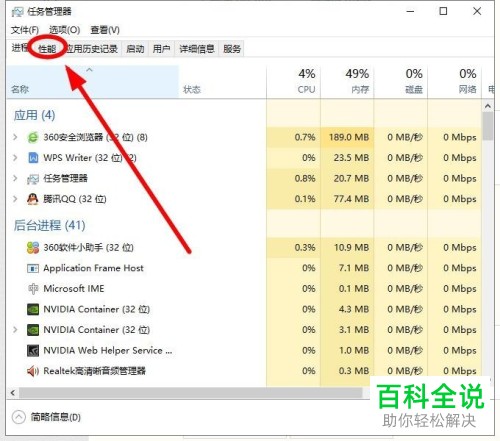Click the NVIDIA Web Helper Service icon
This screenshot has height=441, width=500.
(x=33, y=350)
